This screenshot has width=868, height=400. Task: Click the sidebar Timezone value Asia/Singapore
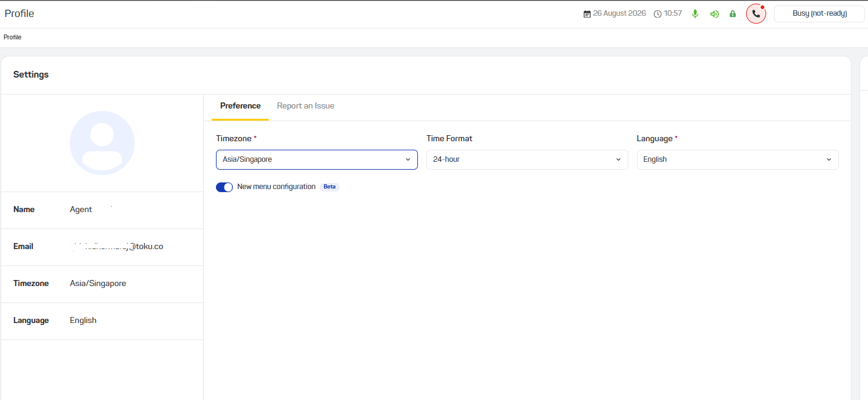[x=98, y=284]
